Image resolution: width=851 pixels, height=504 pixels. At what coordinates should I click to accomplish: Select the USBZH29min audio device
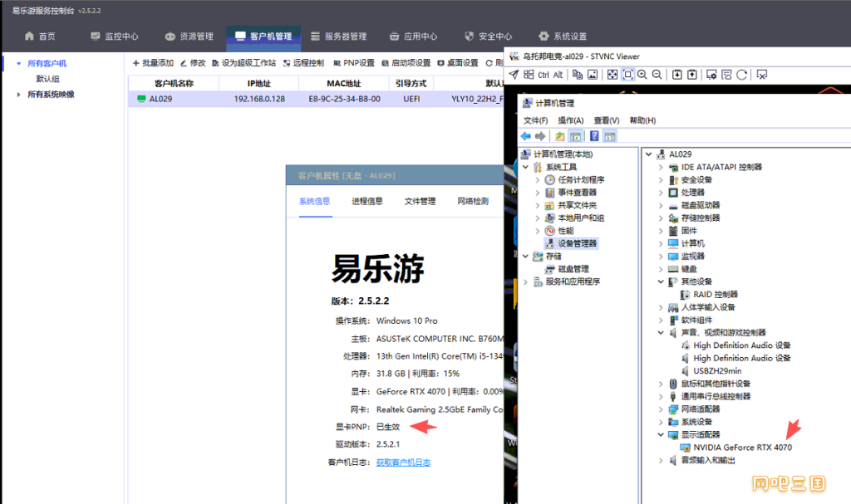point(717,371)
